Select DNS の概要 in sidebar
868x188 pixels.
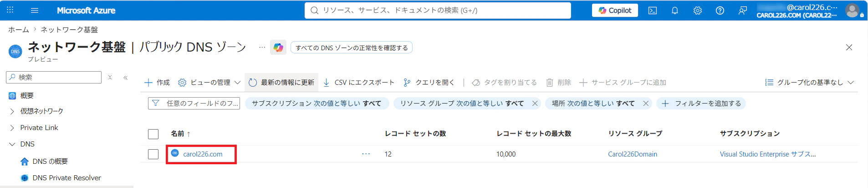(x=50, y=162)
